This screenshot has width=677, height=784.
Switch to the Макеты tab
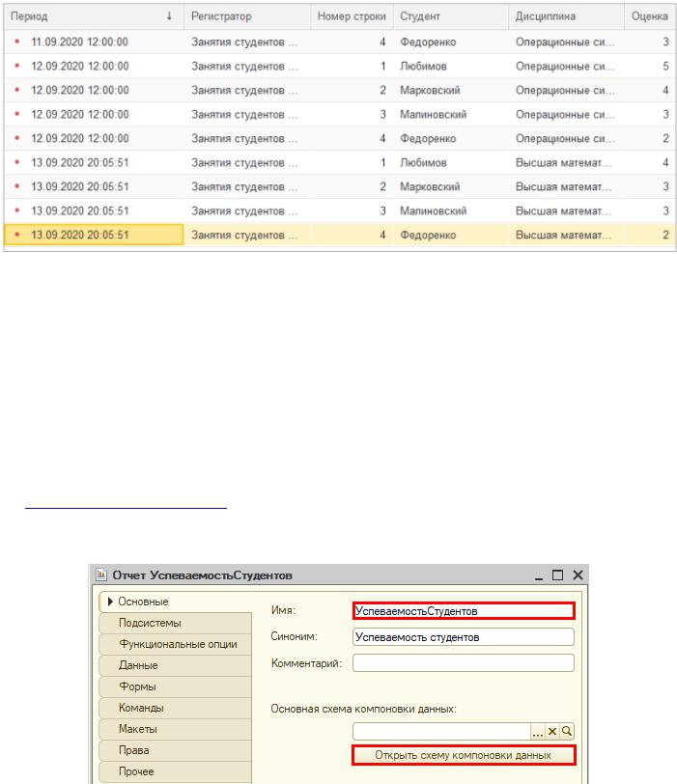coord(175,729)
